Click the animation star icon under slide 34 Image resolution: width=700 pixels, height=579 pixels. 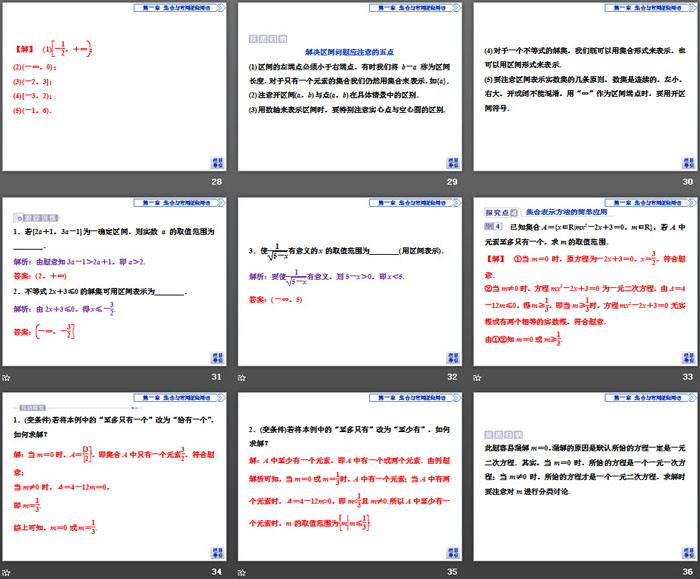click(x=6, y=570)
